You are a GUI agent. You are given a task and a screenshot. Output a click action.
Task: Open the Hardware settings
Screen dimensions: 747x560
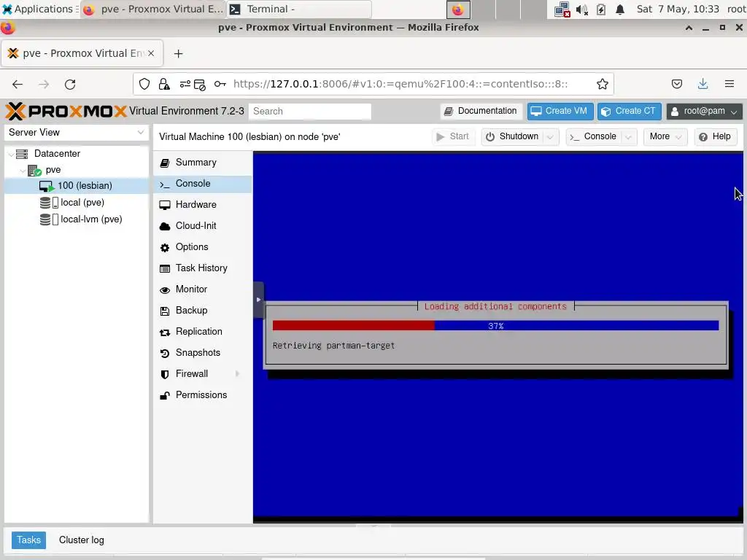pyautogui.click(x=202, y=205)
